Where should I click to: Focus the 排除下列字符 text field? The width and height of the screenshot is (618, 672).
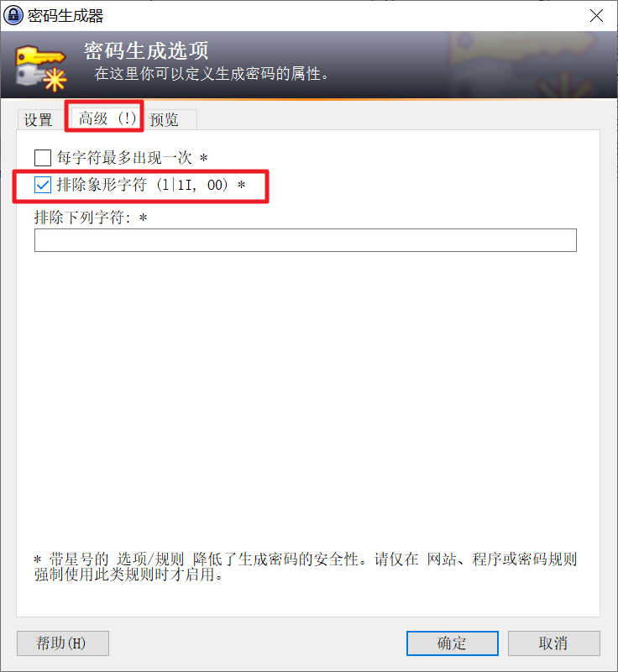pyautogui.click(x=306, y=240)
